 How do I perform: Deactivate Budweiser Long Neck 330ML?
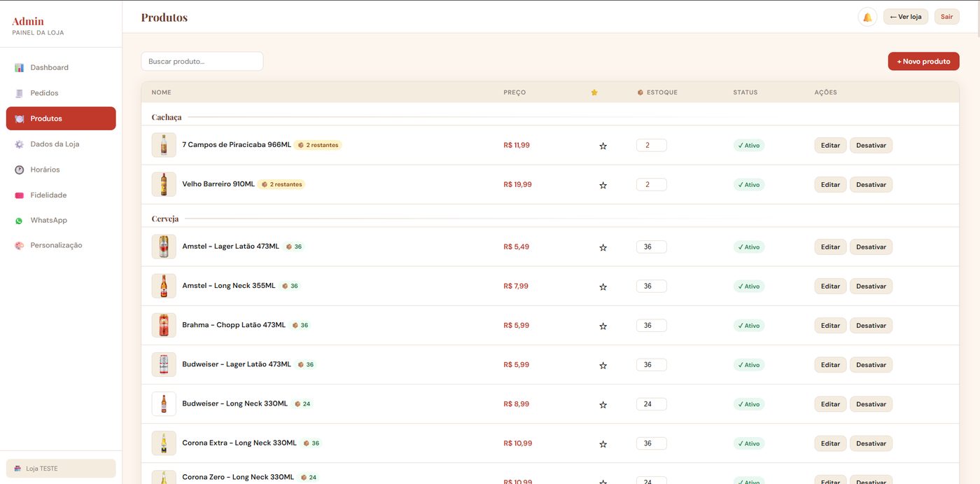pos(871,404)
